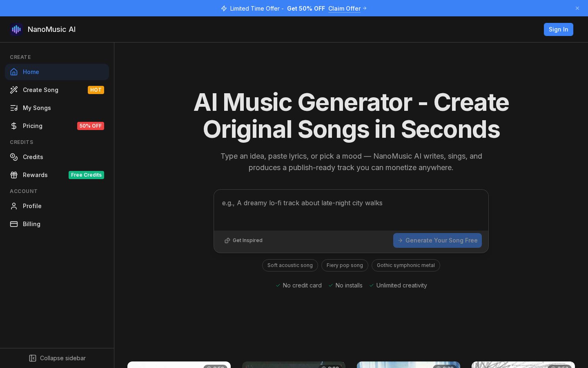Select the Soft acoustic song suggestion
The height and width of the screenshot is (368, 588).
tap(290, 265)
